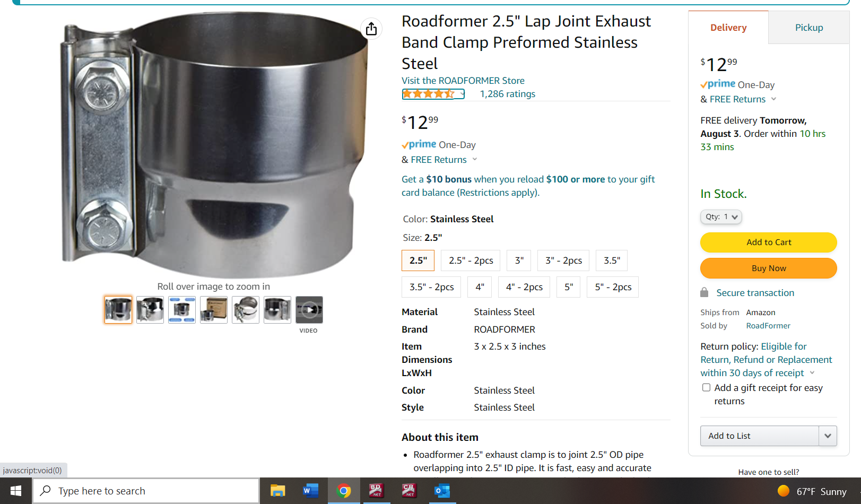Type in the Windows search box

tap(146, 491)
